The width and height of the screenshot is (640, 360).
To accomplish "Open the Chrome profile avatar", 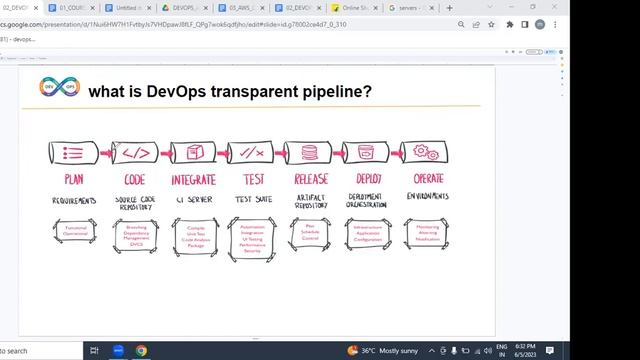I will [x=540, y=24].
